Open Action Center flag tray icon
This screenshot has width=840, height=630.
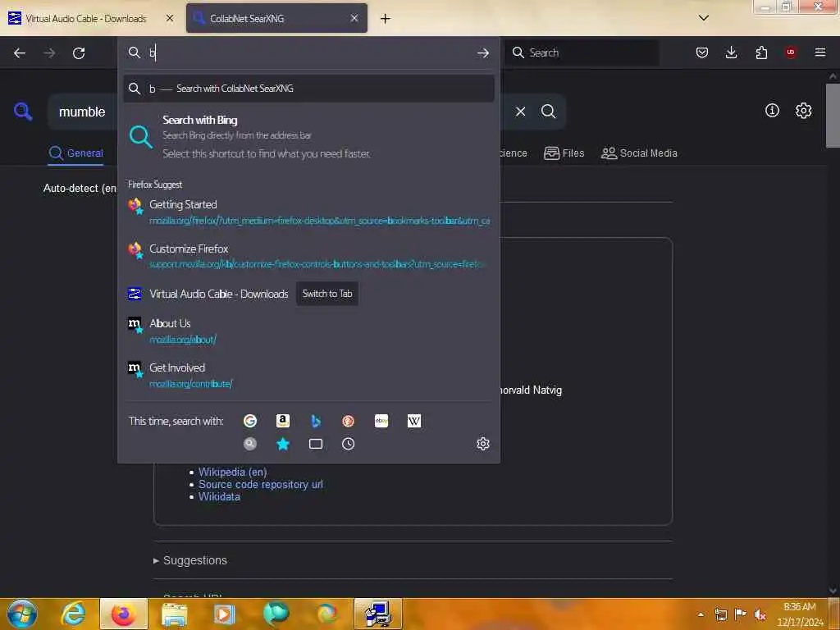(741, 614)
